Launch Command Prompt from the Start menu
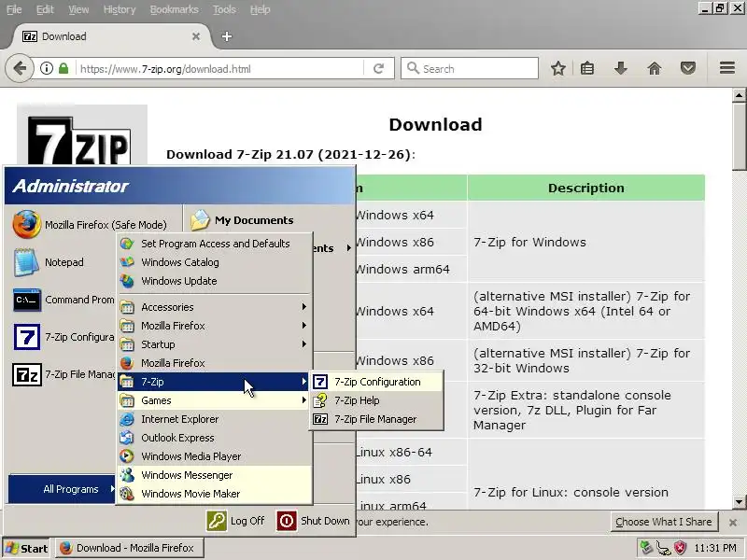This screenshot has width=747, height=560. click(x=63, y=300)
